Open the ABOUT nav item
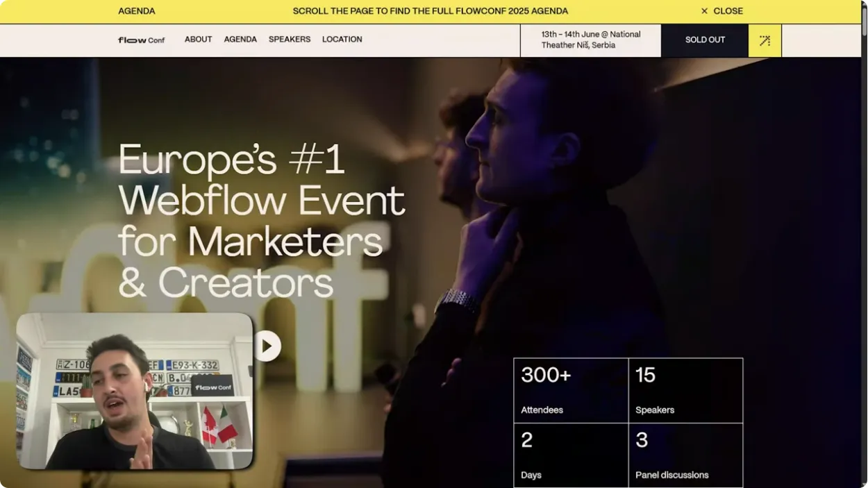868x488 pixels. (198, 40)
